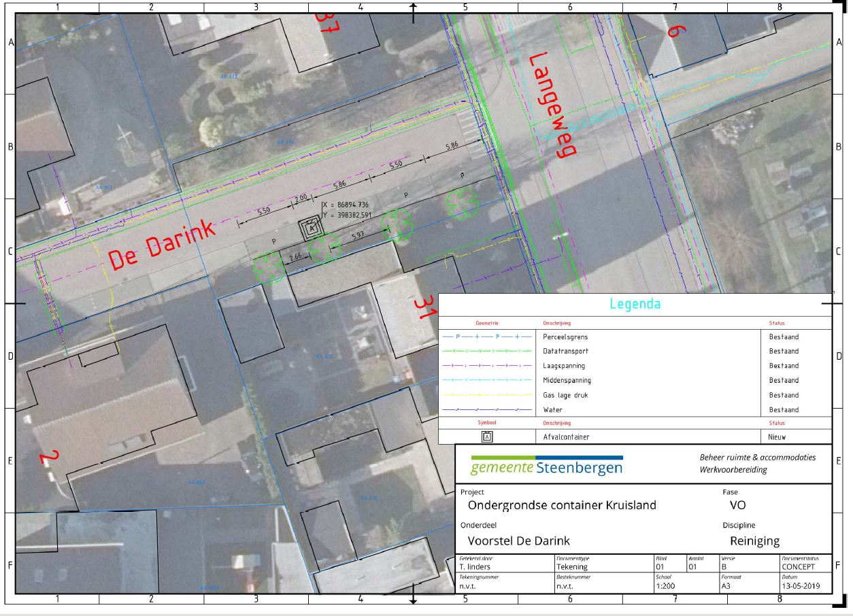This screenshot has height=616, width=853.
Task: Select the leftmost green tree symbol
Action: 269,267
